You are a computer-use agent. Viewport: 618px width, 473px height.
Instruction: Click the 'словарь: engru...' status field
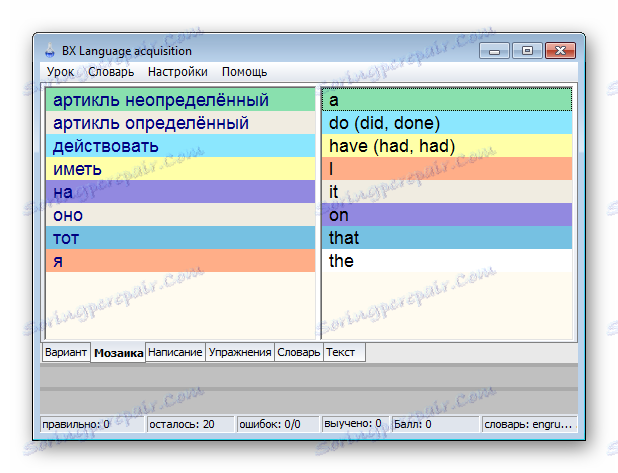coord(529,424)
